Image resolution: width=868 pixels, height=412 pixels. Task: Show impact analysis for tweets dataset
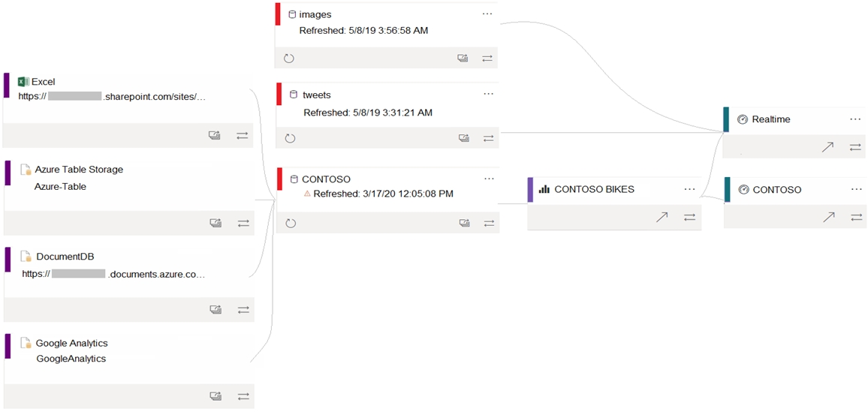[x=464, y=138]
